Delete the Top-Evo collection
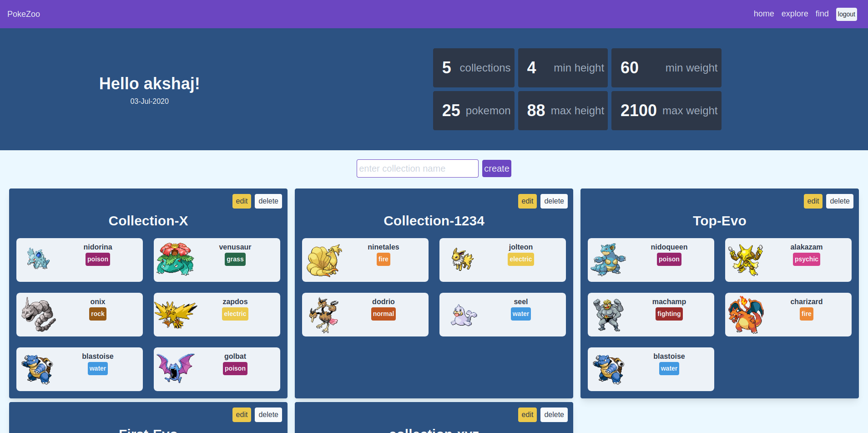 click(840, 201)
